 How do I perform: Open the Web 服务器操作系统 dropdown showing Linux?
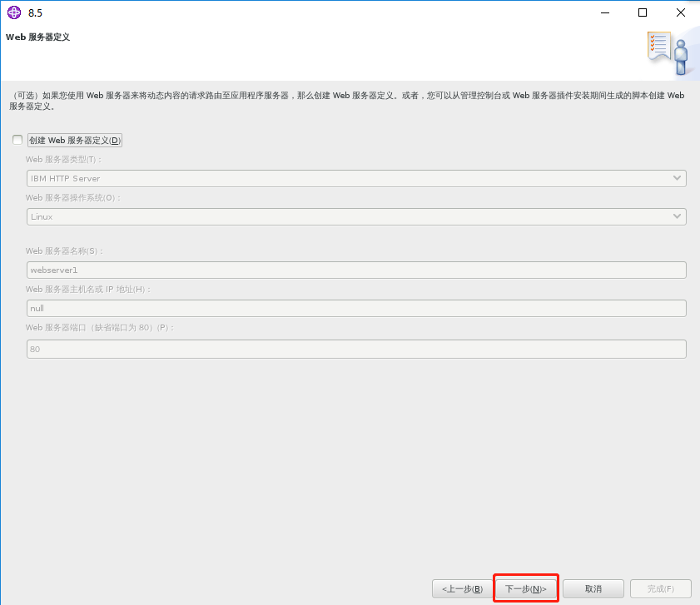point(356,216)
